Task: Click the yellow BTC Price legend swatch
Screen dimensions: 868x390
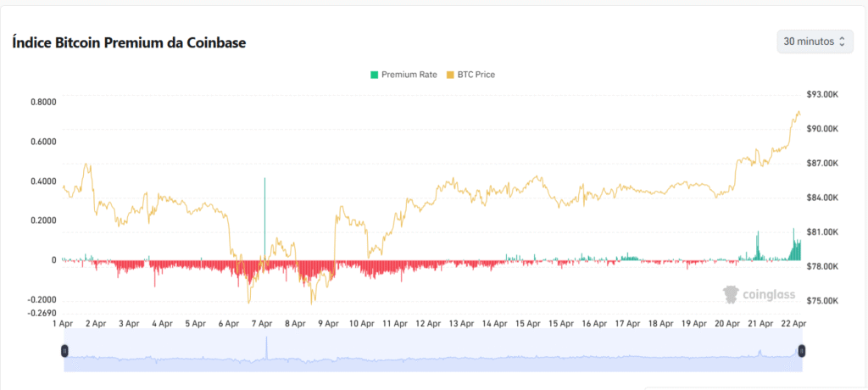Action: (x=450, y=75)
